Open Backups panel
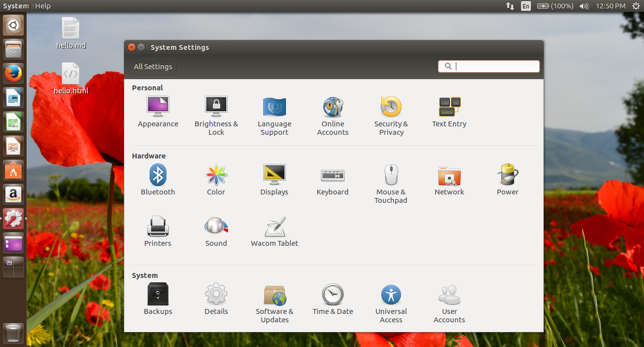The width and height of the screenshot is (644, 347). click(x=158, y=299)
